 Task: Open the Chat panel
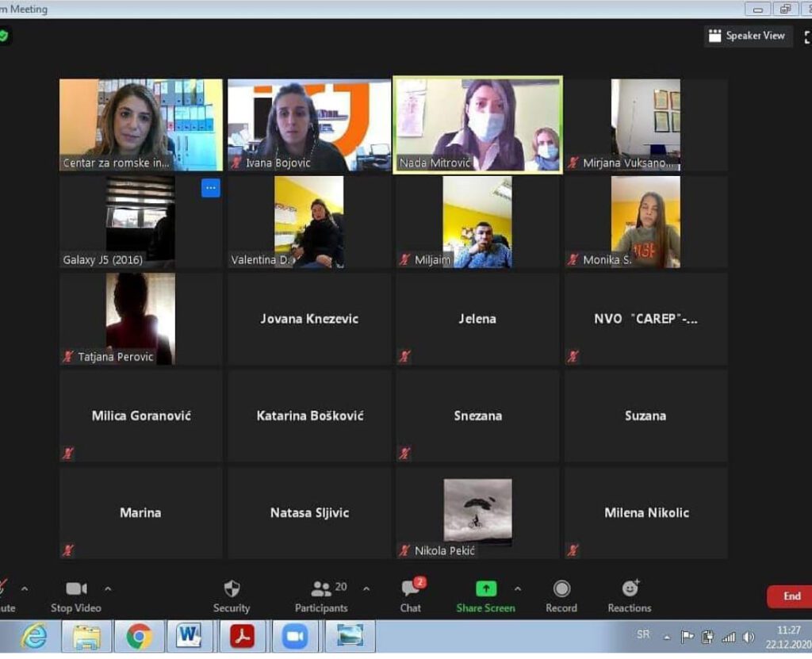tap(411, 589)
